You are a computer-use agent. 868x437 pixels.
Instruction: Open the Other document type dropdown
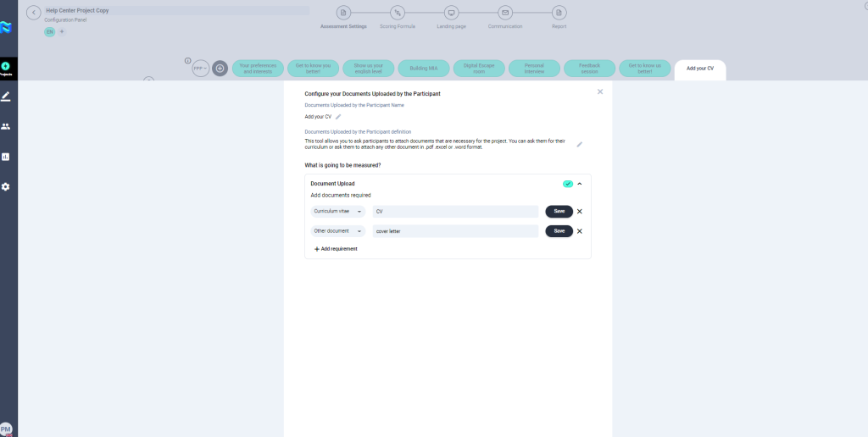click(x=337, y=231)
